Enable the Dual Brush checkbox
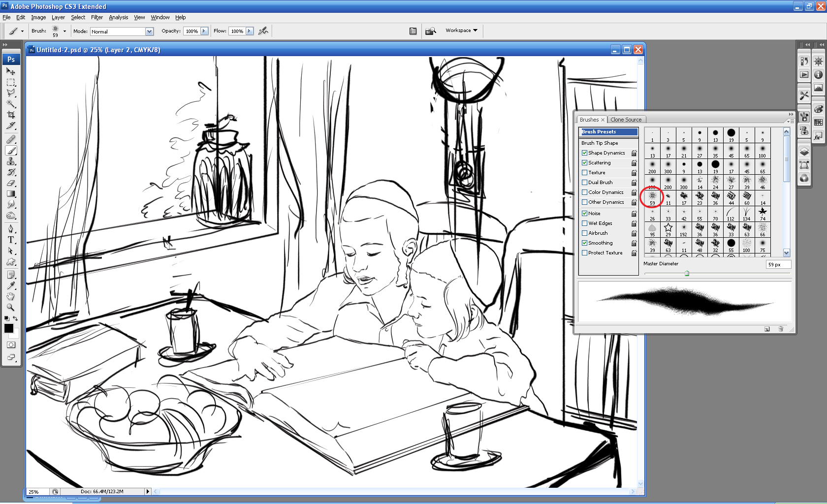Viewport: 827px width, 504px height. click(584, 183)
